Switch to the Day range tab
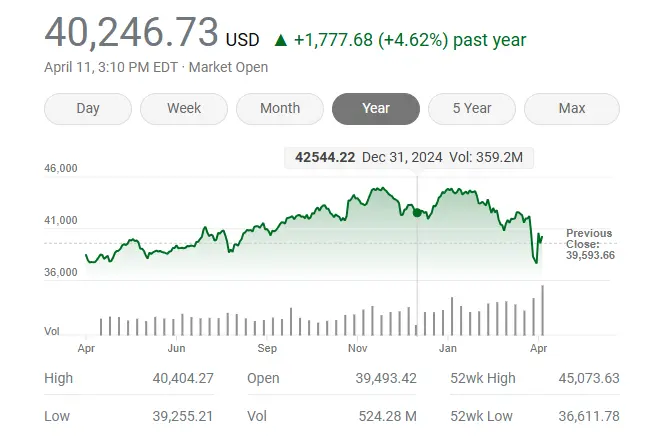Image resolution: width=645 pixels, height=442 pixels. pyautogui.click(x=88, y=109)
